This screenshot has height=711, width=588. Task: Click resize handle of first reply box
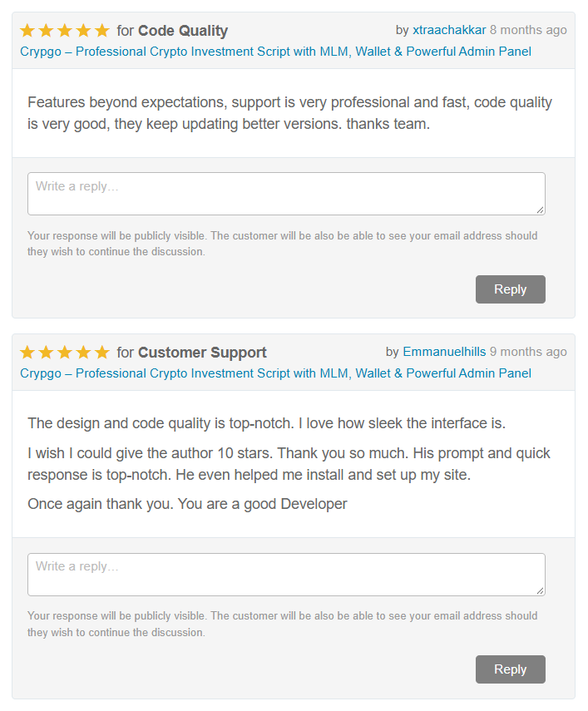coord(540,210)
